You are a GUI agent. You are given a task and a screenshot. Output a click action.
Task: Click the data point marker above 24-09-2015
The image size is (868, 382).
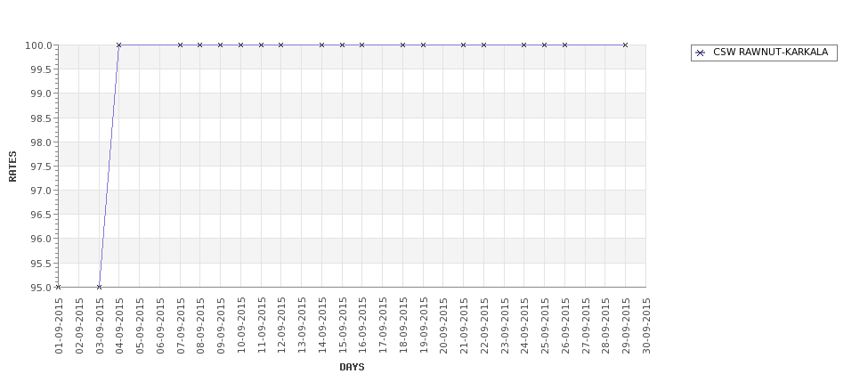click(524, 45)
